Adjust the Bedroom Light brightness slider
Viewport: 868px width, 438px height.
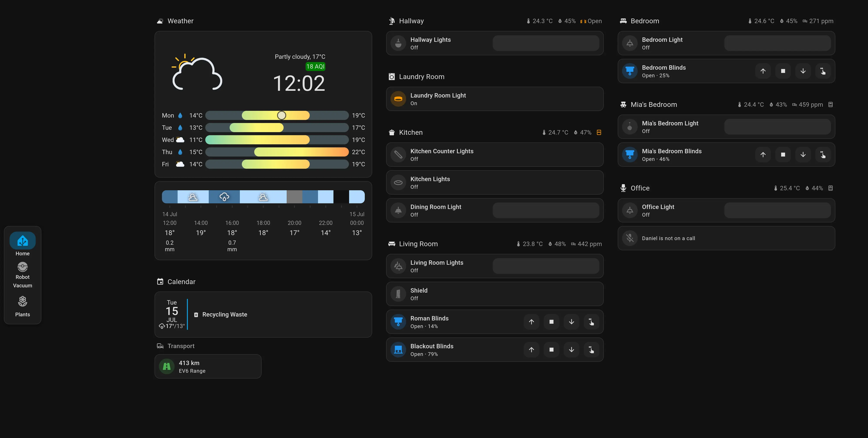(x=777, y=43)
